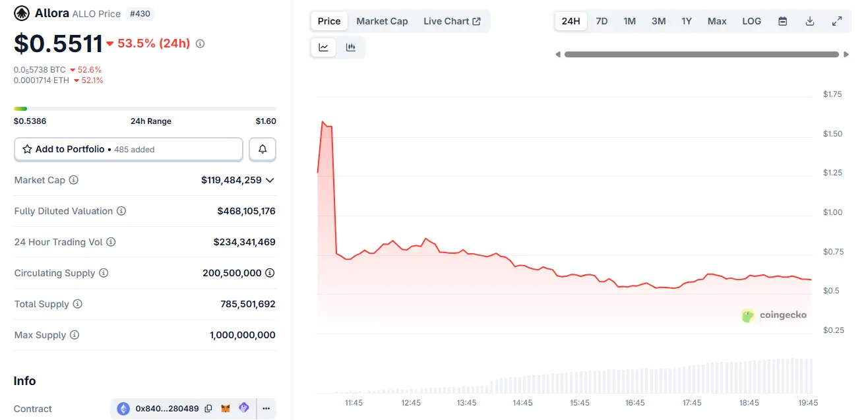
Task: Open the calendar date range picker
Action: pyautogui.click(x=782, y=20)
